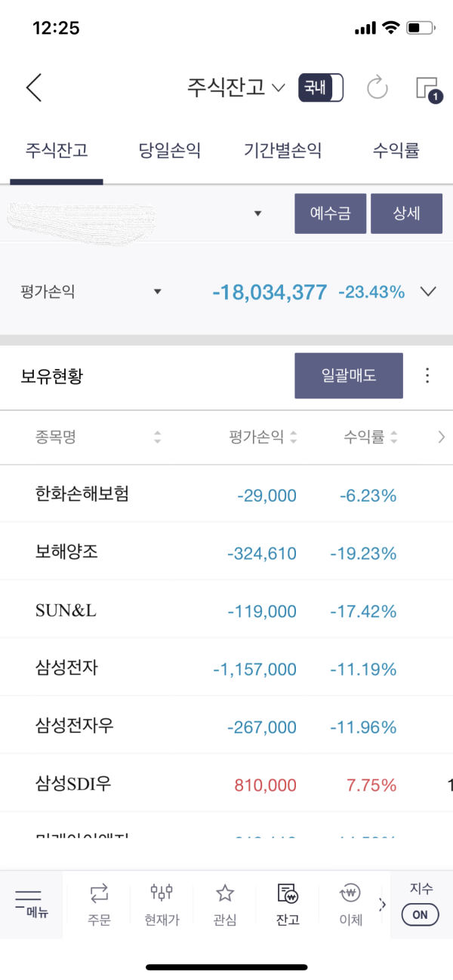Go to 주문 order screen

point(99,905)
